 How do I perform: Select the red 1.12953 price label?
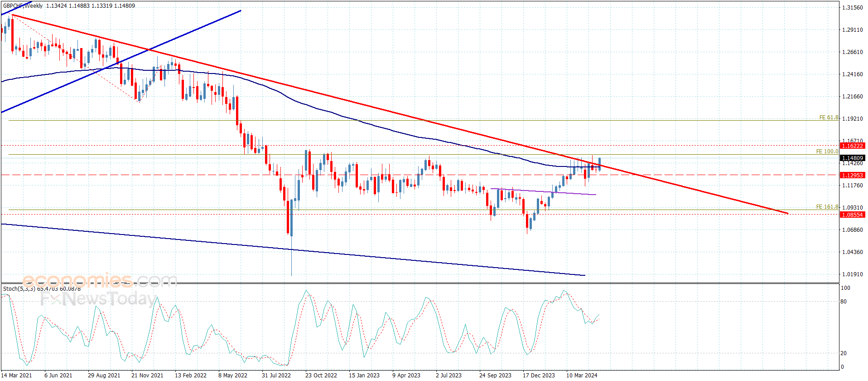click(852, 175)
